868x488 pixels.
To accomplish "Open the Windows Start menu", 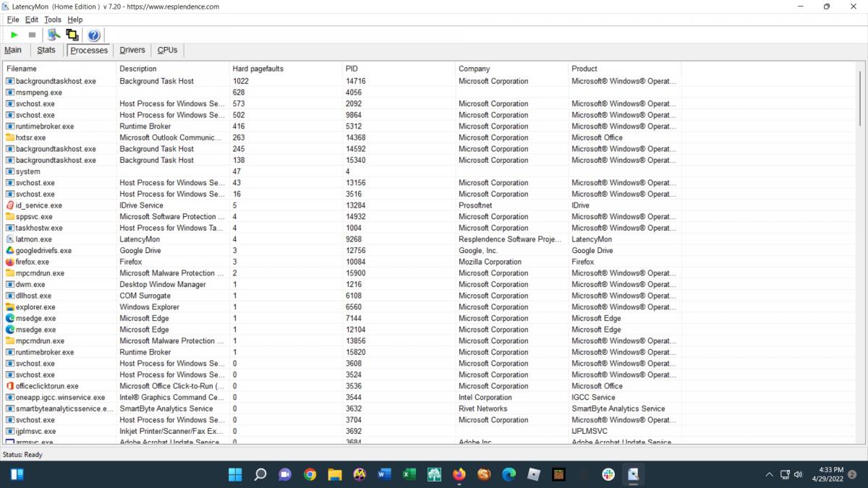I will coord(236,474).
